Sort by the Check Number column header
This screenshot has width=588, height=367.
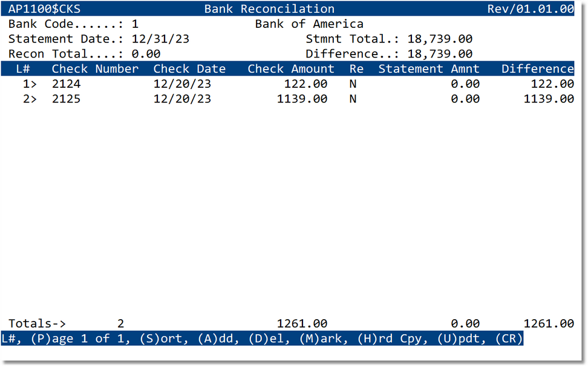94,68
